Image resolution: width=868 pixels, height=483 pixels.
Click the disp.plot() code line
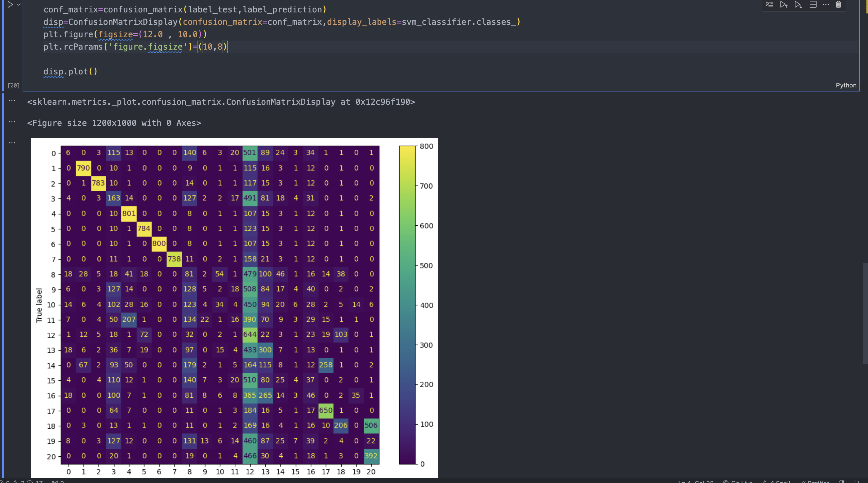coord(70,71)
